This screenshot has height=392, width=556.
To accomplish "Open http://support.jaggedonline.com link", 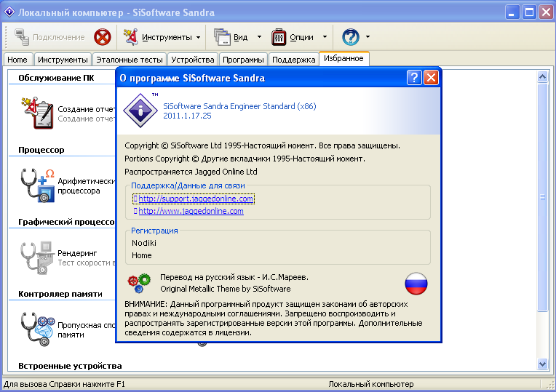I will (196, 199).
